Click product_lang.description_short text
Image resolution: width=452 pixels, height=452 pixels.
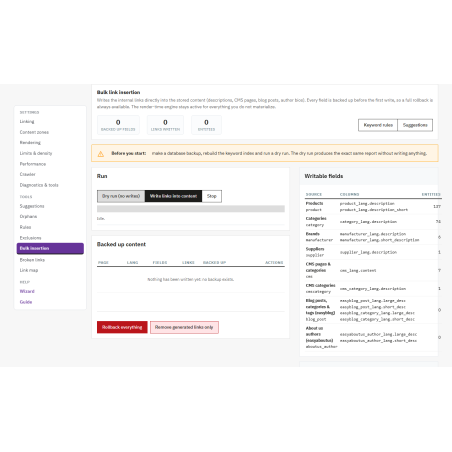374,210
